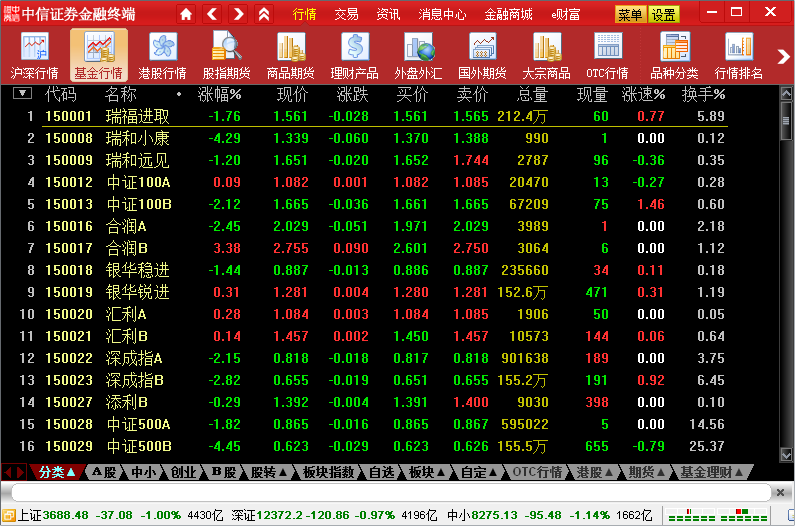Open 理财产品 toolbar icon

354,55
